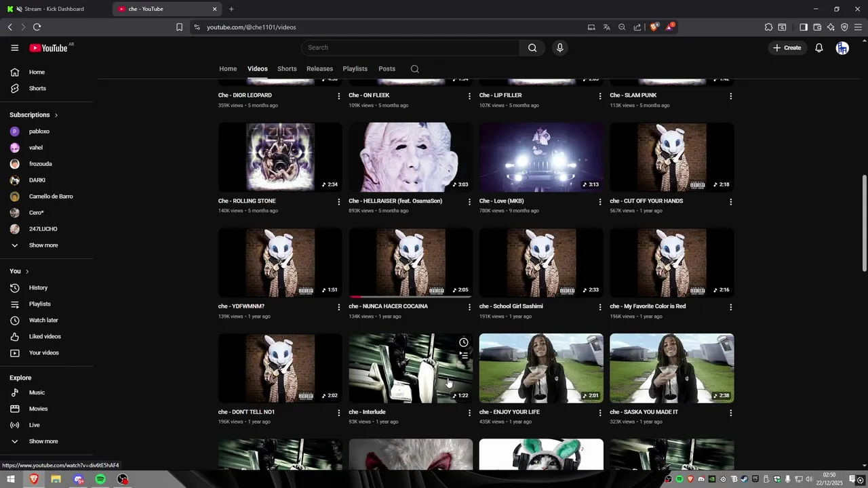Click the YouTube logo
Screen dimensions: 868x488
(x=49, y=47)
